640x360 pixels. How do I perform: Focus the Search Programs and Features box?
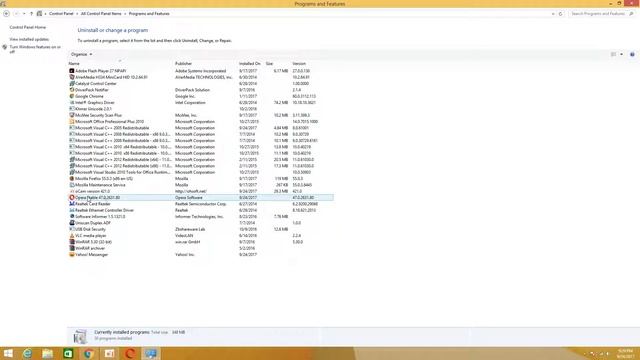[x=601, y=13]
